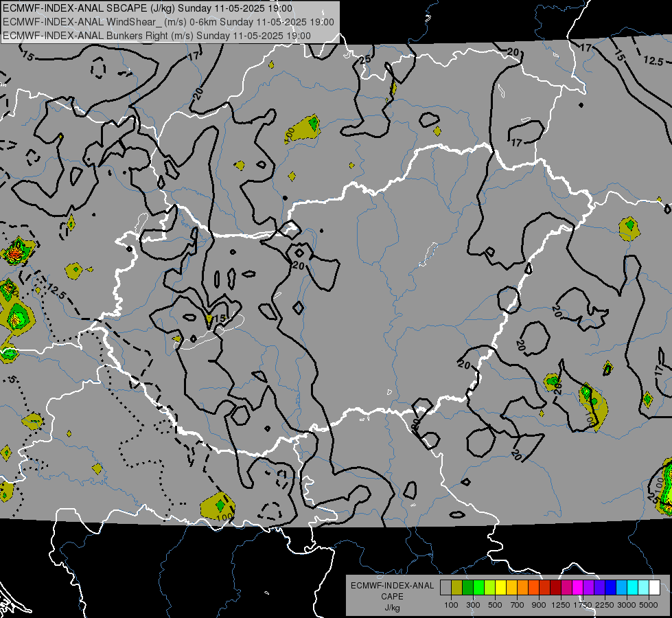
Task: Select the bright cyan legend swatch
Action: (633, 588)
